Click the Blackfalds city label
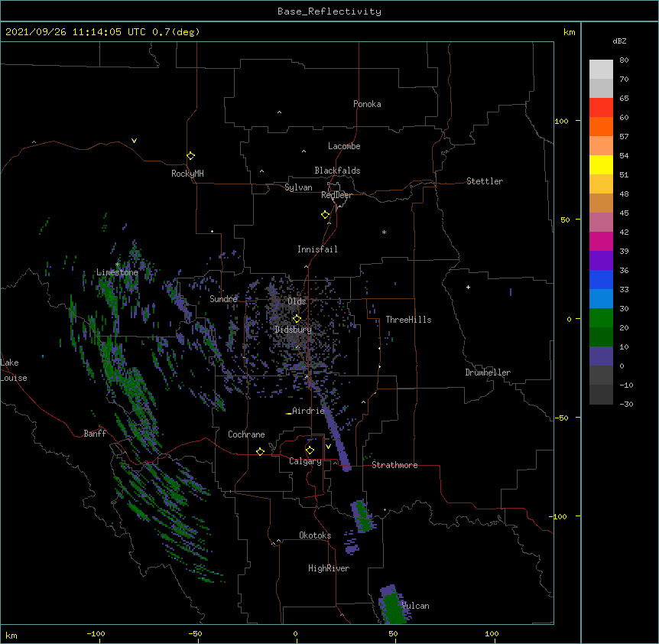The height and width of the screenshot is (644, 659). 337,171
